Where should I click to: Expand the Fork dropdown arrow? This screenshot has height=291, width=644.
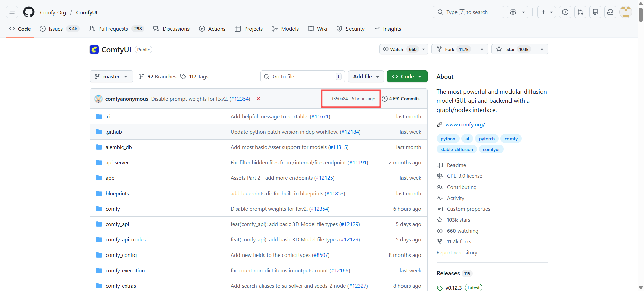pos(482,49)
